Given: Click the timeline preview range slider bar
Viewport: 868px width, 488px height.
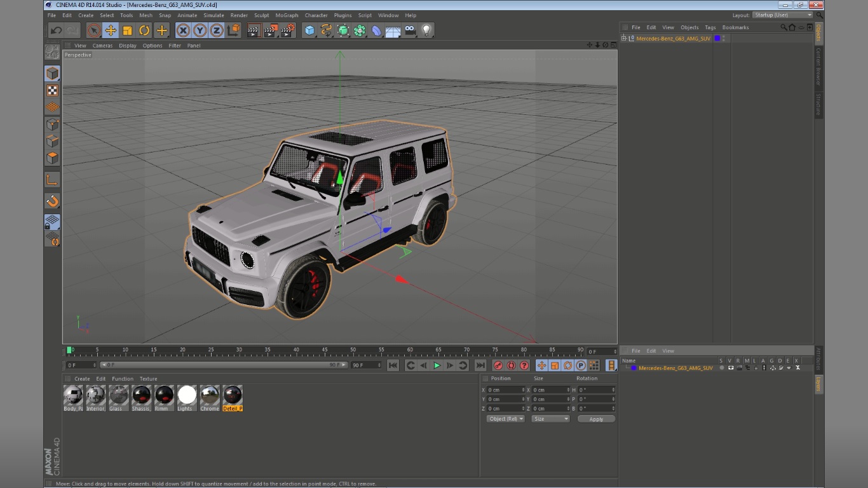Looking at the screenshot, I should [224, 365].
